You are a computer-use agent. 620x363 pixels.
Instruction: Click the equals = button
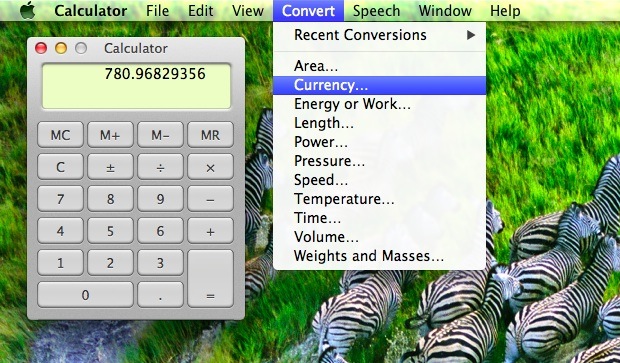click(210, 279)
